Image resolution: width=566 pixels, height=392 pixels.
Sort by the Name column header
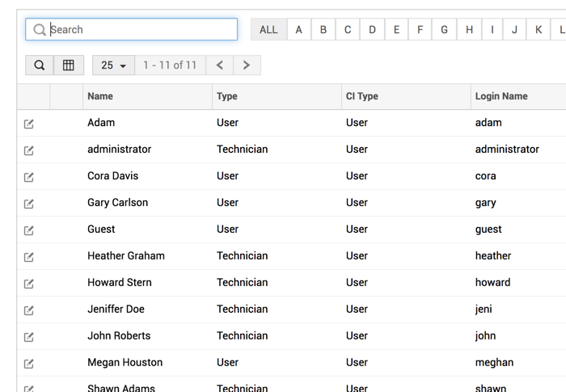click(x=100, y=96)
